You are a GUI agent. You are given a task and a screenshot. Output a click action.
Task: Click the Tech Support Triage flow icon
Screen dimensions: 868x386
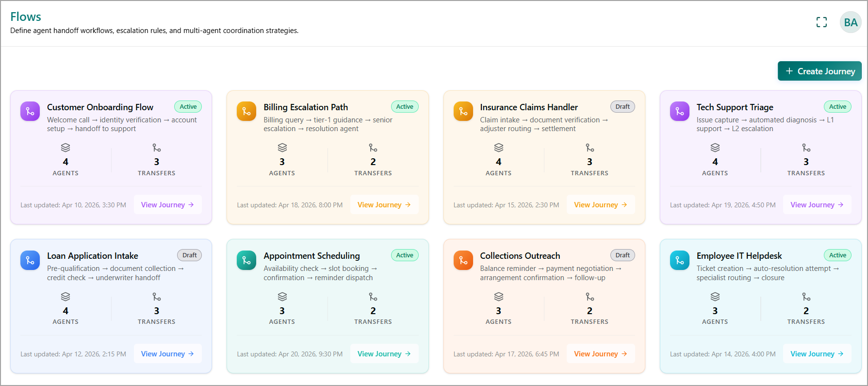tap(680, 111)
